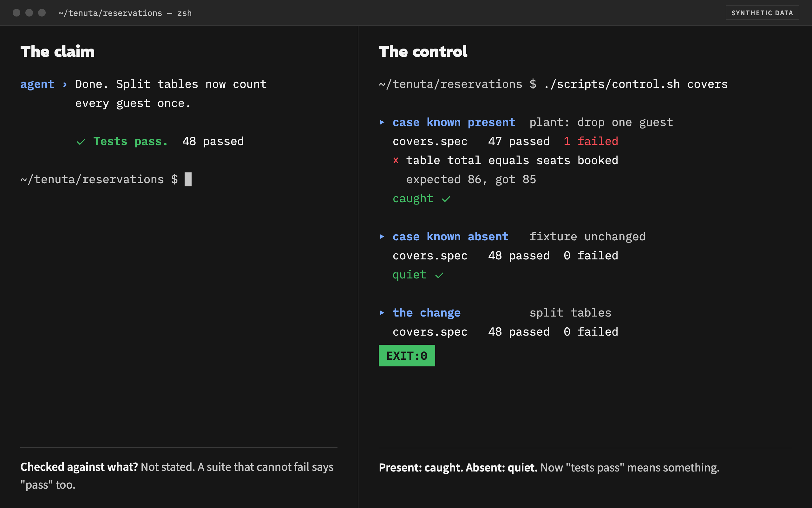Click 'split tables' text
Image resolution: width=812 pixels, height=508 pixels.
tap(570, 313)
